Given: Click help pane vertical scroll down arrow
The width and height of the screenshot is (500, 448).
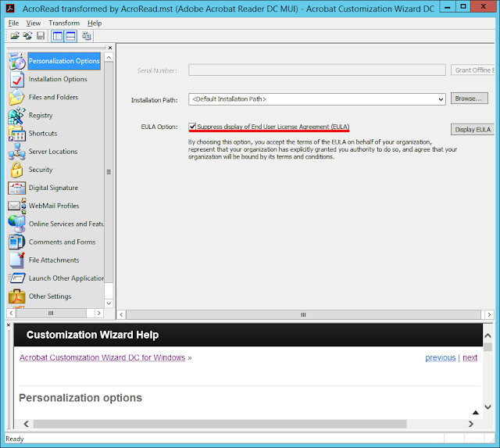Looking at the screenshot, I should tap(487, 407).
